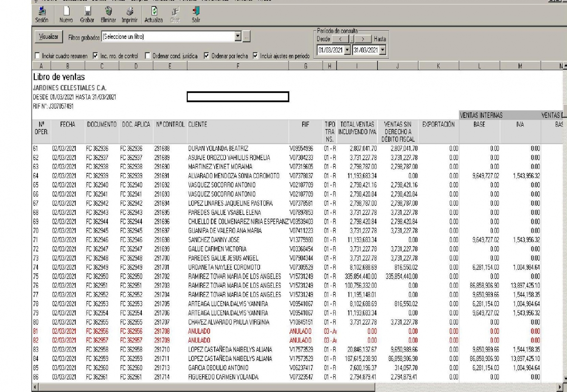Exit via the Salir icon

click(x=196, y=15)
